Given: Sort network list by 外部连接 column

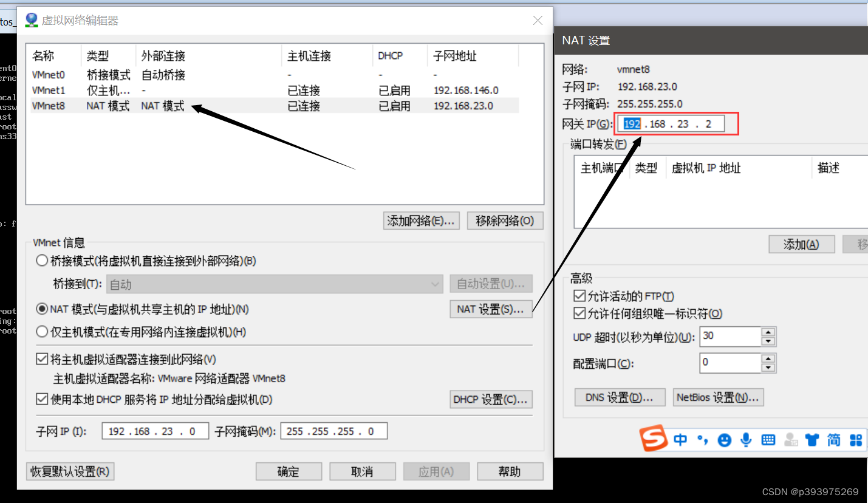Looking at the screenshot, I should [x=208, y=56].
